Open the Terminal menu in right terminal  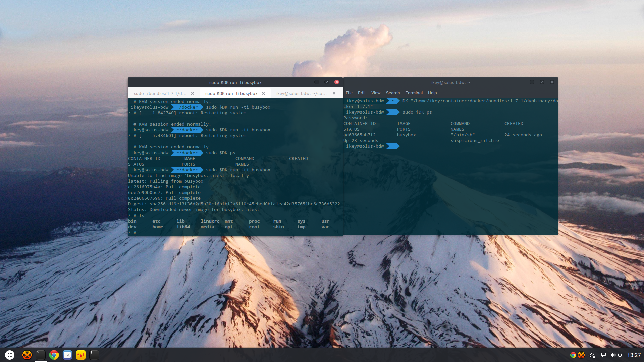click(x=414, y=93)
